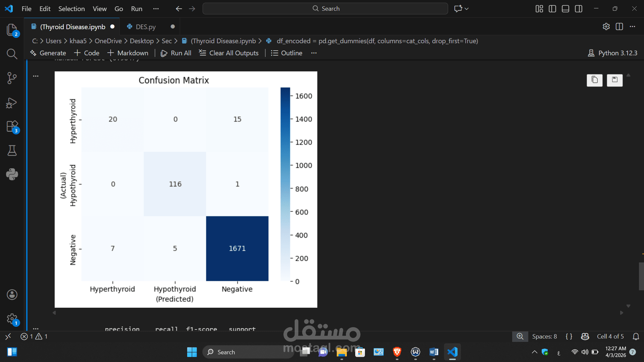
Task: Click the vertical editor scrollbar thumb
Action: tap(641, 276)
